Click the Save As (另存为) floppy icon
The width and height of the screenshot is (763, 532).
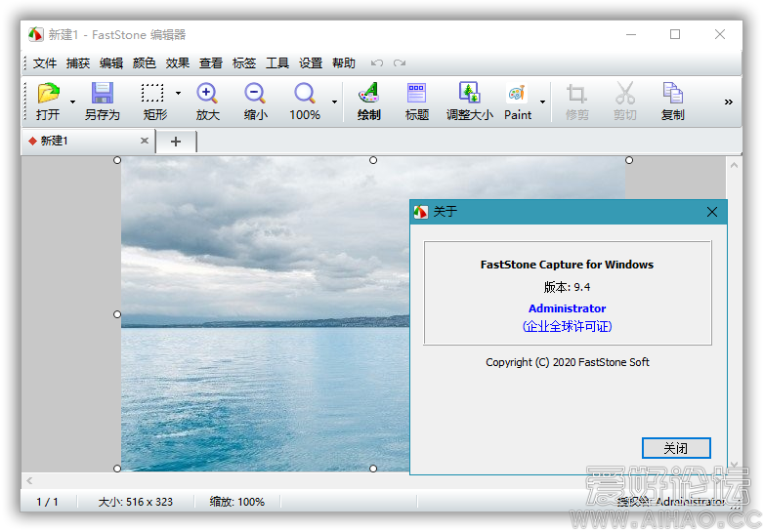tap(102, 95)
